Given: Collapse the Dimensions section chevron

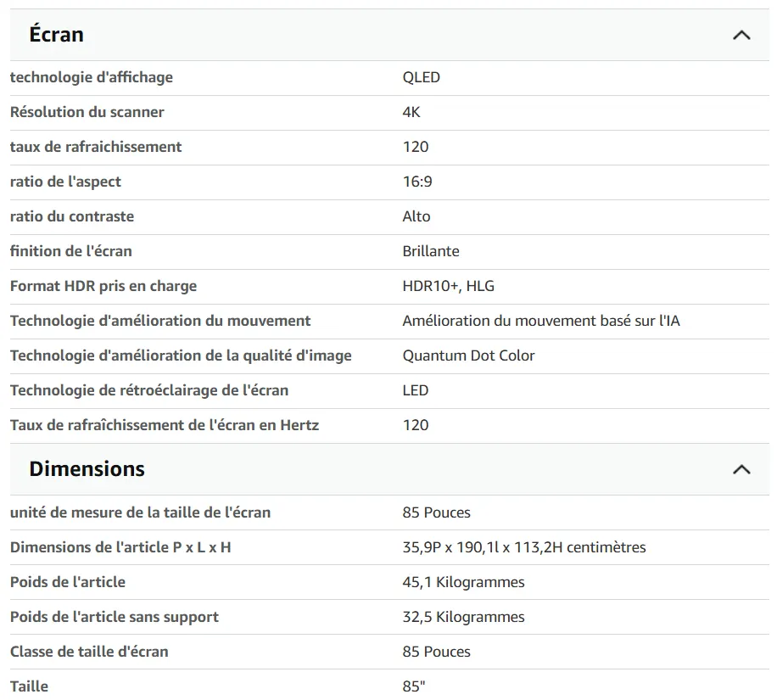Looking at the screenshot, I should pos(741,469).
